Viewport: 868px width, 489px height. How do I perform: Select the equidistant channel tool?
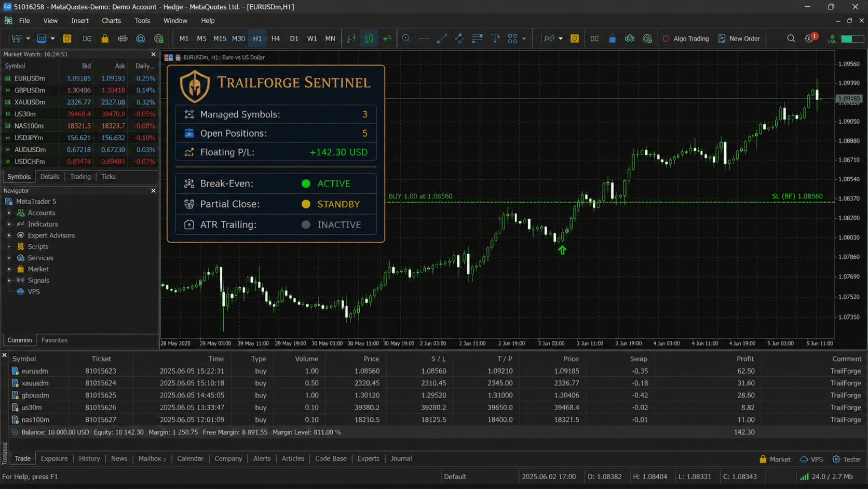click(x=459, y=38)
